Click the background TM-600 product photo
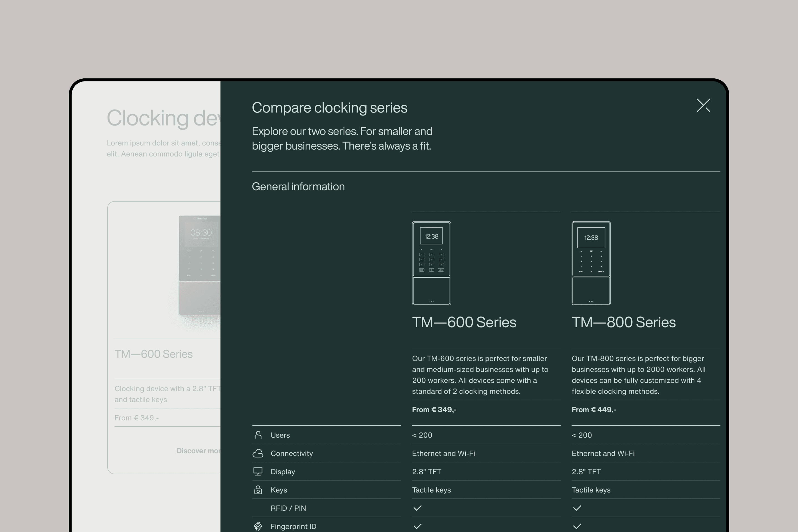Screen dimensions: 798x532 (200, 265)
